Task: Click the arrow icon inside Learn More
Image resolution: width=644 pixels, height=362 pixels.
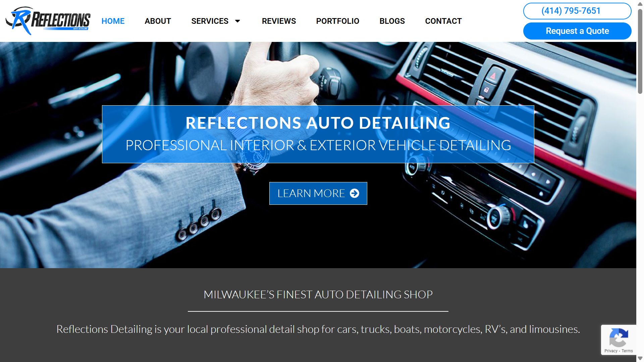Action: (355, 193)
